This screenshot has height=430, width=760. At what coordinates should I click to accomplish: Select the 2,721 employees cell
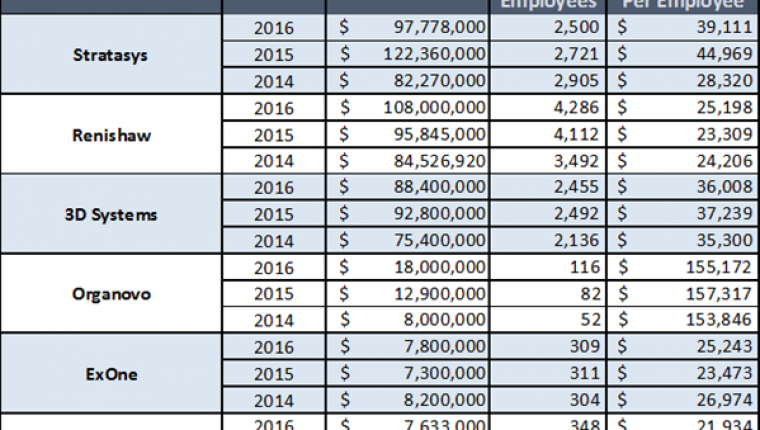tap(548, 54)
